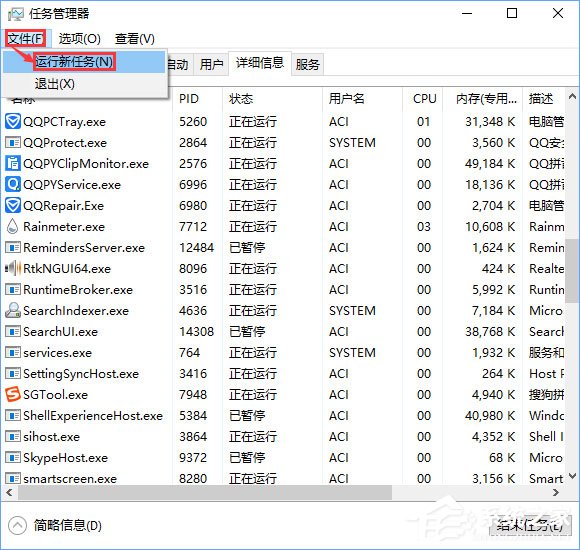Click the 已暂停 status of SkypeHost.exe

247,458
